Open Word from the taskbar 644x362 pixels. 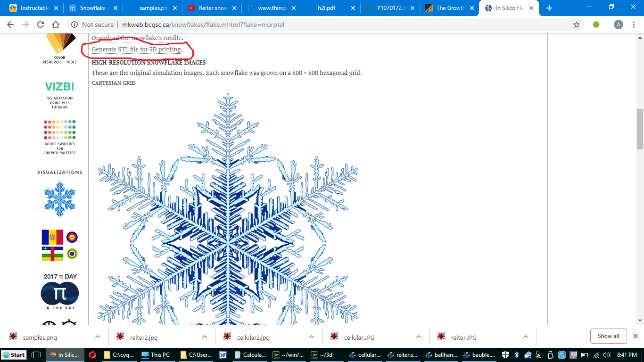[x=223, y=355]
